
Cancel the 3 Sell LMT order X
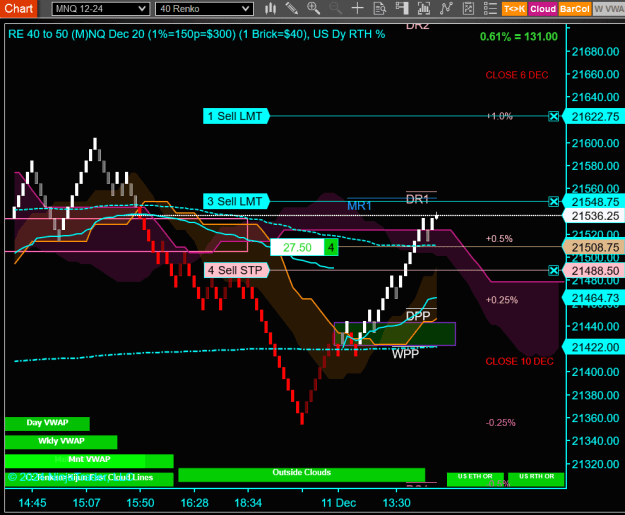tap(554, 202)
